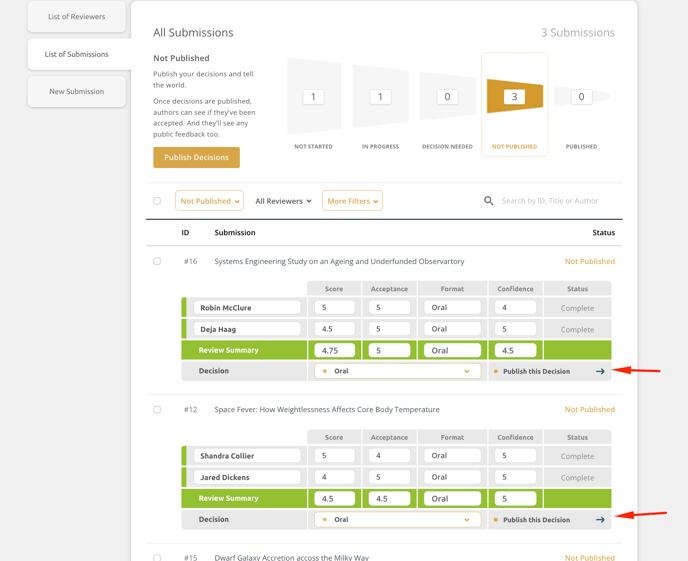Expand the More Filters dropdown
Viewport: 688px width, 561px height.
coord(352,201)
